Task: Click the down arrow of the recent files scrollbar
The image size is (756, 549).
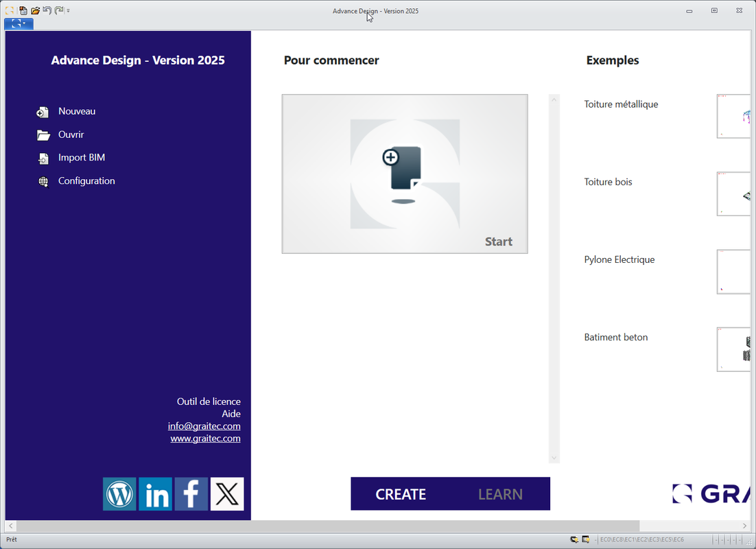Action: click(x=554, y=458)
